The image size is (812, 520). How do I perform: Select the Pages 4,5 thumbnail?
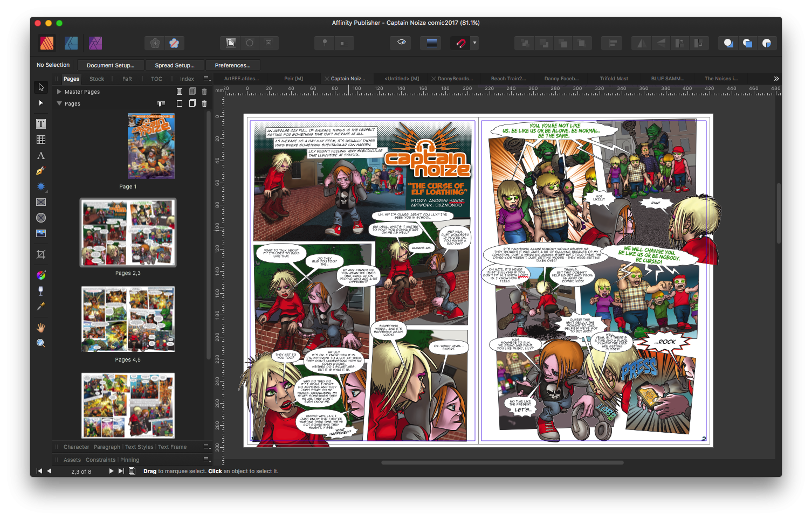coord(128,319)
